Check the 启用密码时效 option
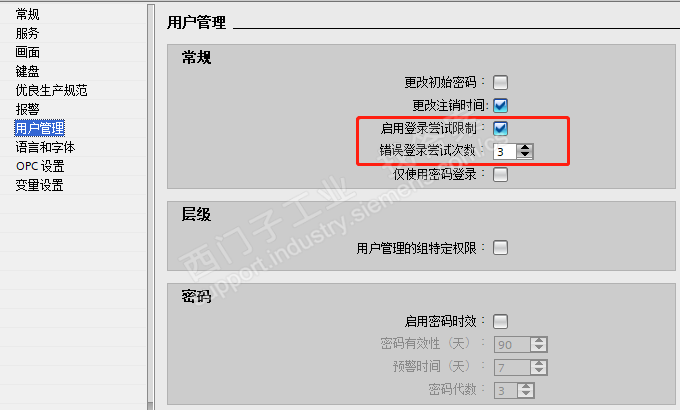The width and height of the screenshot is (680, 410). pyautogui.click(x=500, y=321)
